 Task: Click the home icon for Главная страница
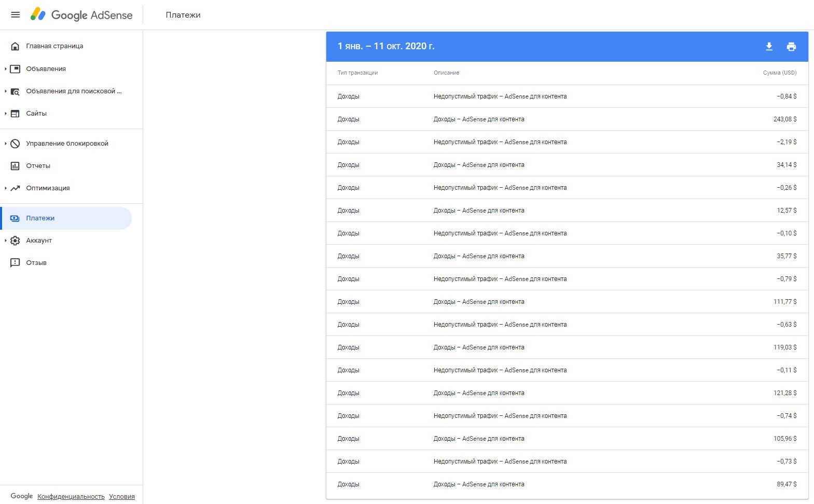tap(16, 46)
